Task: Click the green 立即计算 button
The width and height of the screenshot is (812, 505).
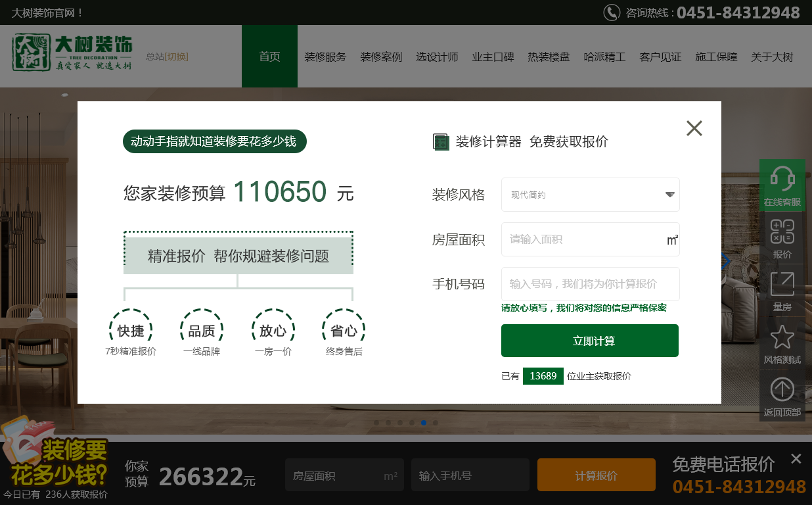Action: 590,341
